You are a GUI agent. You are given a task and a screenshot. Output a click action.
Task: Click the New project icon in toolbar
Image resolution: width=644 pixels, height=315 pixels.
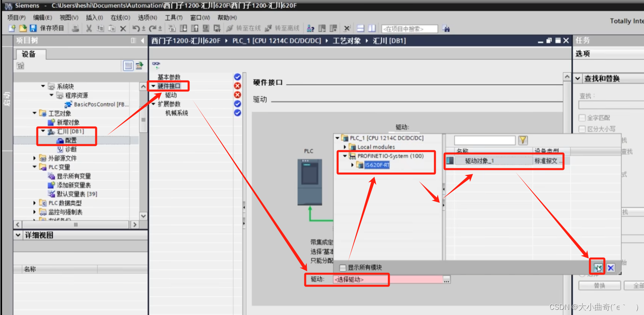(12, 28)
